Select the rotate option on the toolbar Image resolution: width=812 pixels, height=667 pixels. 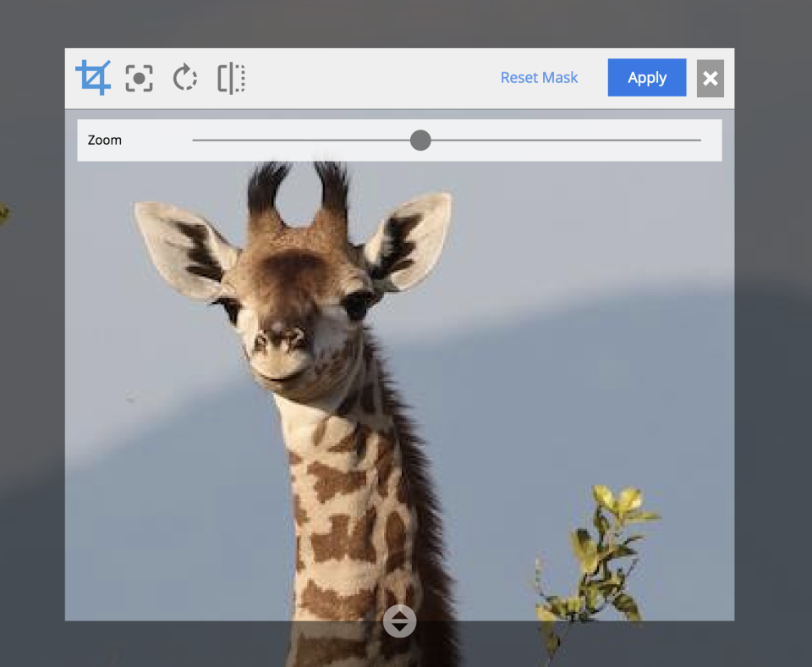point(184,77)
